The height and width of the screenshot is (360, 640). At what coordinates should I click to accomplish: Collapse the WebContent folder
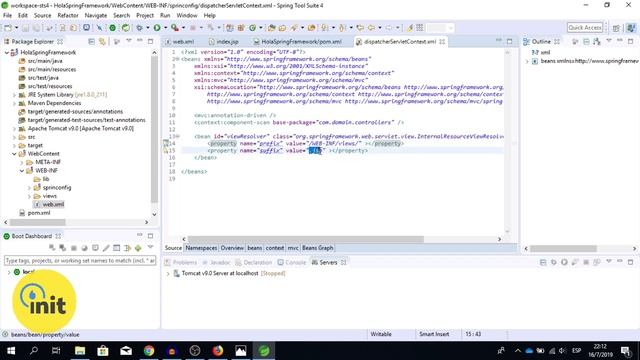click(14, 154)
